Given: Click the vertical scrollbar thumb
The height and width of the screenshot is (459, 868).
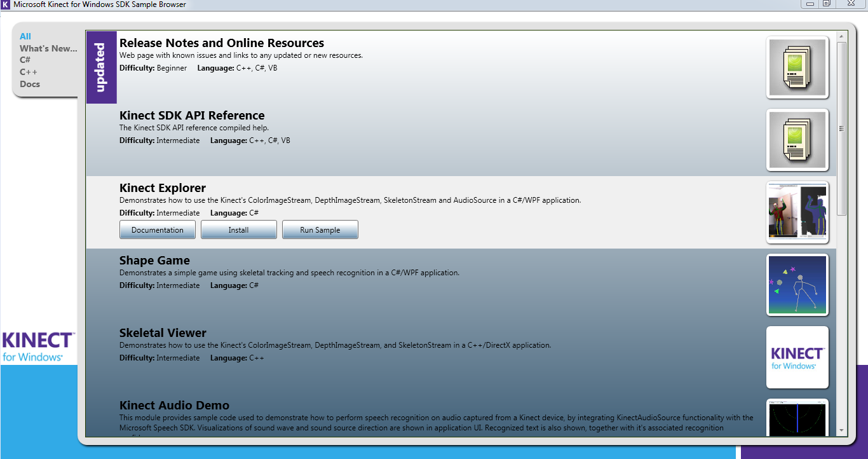Looking at the screenshot, I should 841,128.
